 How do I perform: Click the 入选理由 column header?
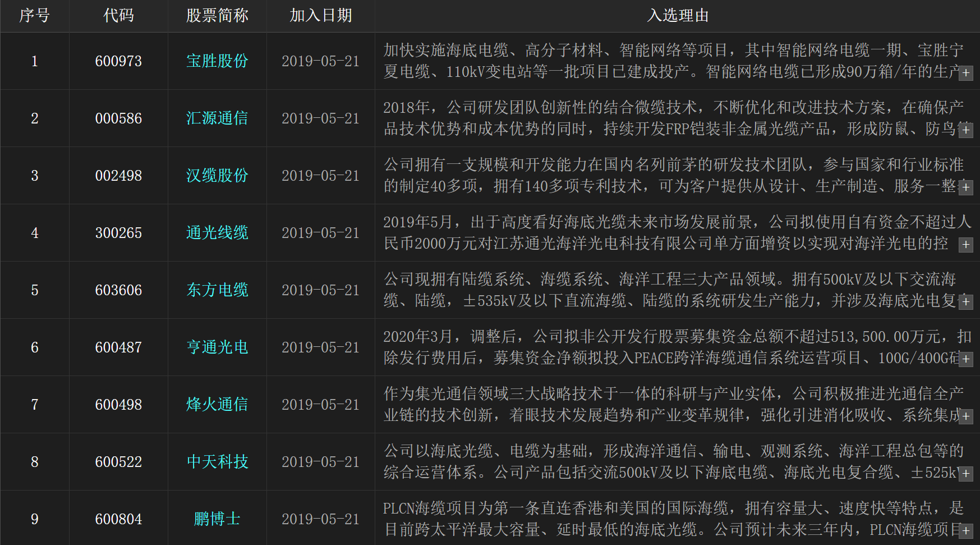[x=677, y=16]
